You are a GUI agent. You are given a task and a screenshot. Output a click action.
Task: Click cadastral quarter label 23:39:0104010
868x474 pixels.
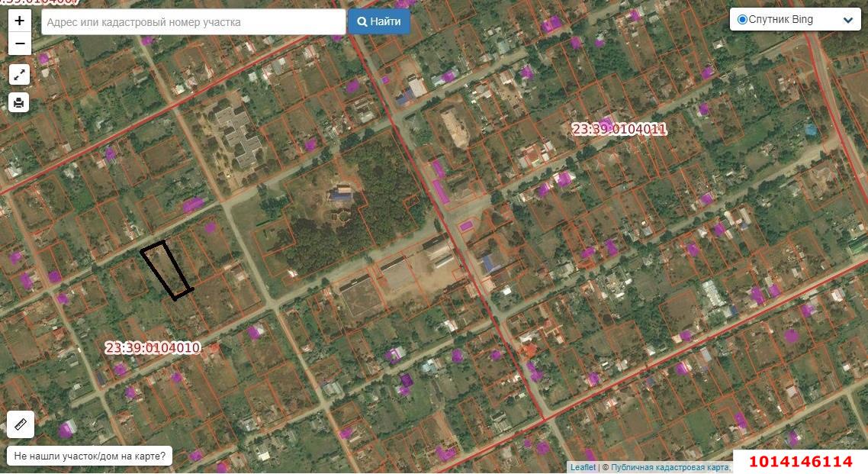point(153,348)
